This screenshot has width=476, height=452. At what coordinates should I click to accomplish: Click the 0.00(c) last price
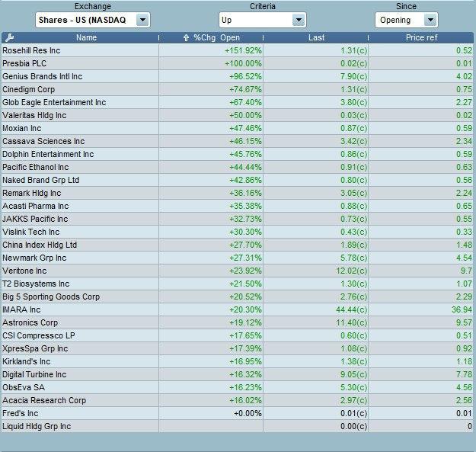(x=353, y=426)
